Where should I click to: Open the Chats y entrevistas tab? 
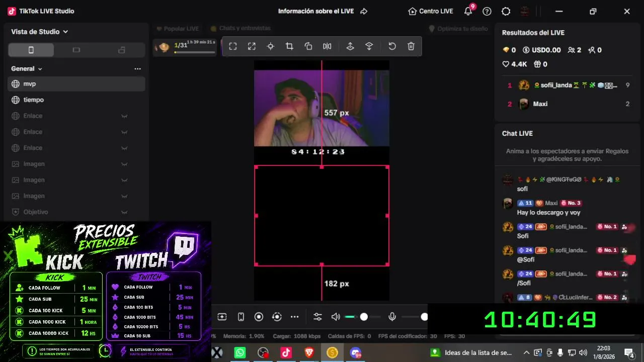tap(240, 29)
